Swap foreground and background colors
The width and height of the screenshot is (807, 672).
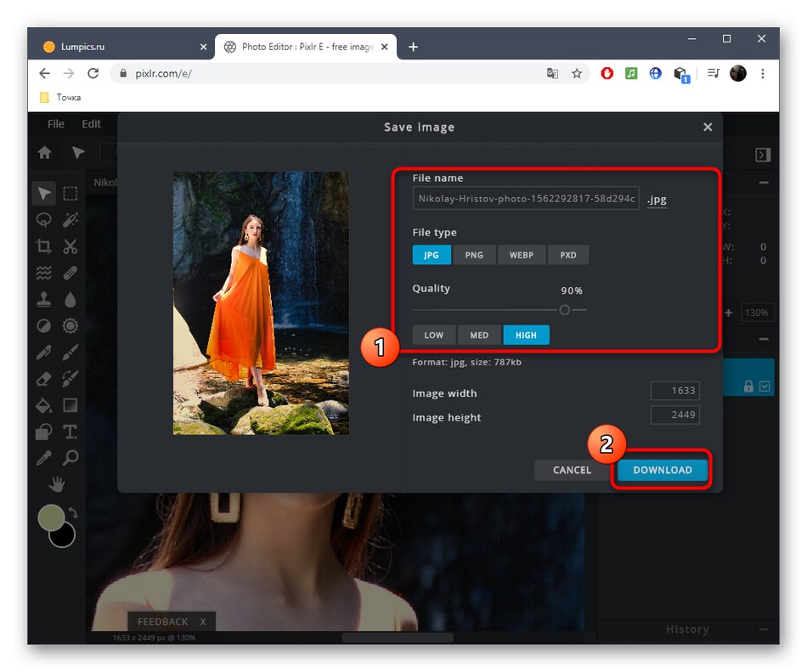coord(74,512)
